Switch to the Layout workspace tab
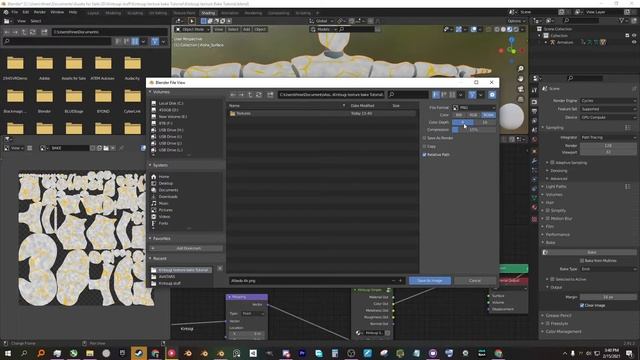The width and height of the screenshot is (640, 360). pos(93,13)
